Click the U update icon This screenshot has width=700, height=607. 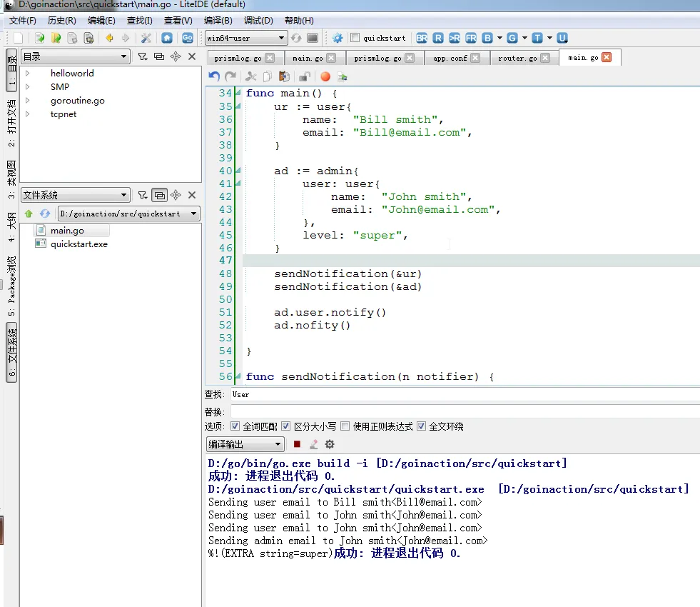click(562, 38)
